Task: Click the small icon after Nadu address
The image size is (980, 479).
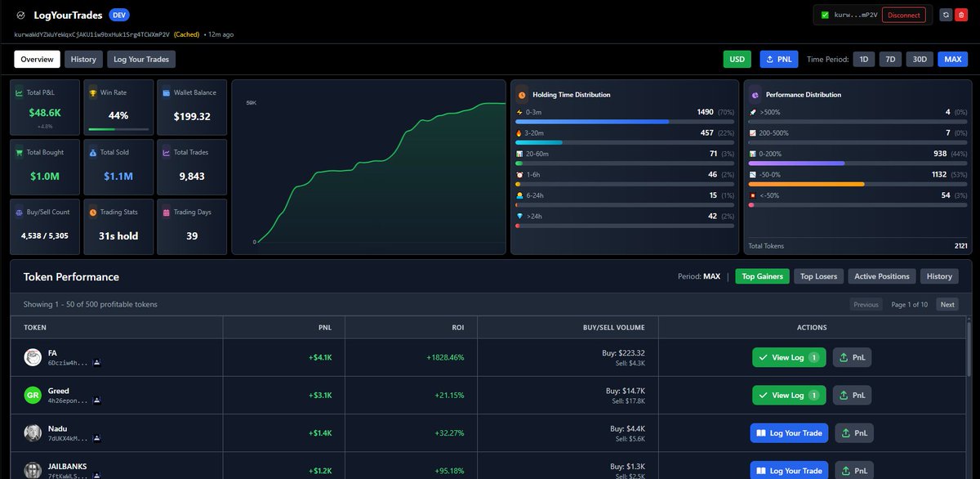Action: [x=96, y=438]
